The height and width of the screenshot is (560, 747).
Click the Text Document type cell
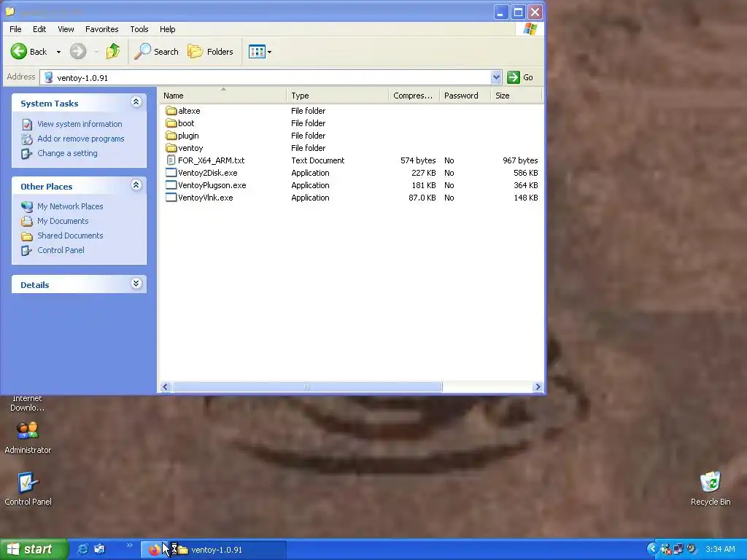click(x=318, y=160)
